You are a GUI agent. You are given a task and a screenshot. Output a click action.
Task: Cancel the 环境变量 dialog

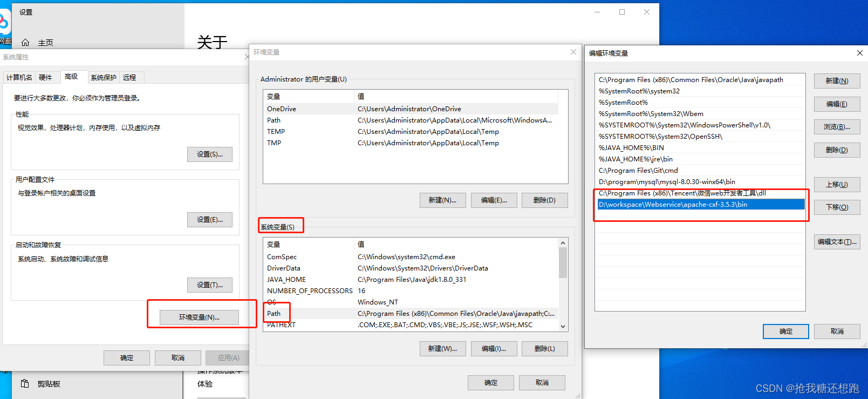click(542, 383)
